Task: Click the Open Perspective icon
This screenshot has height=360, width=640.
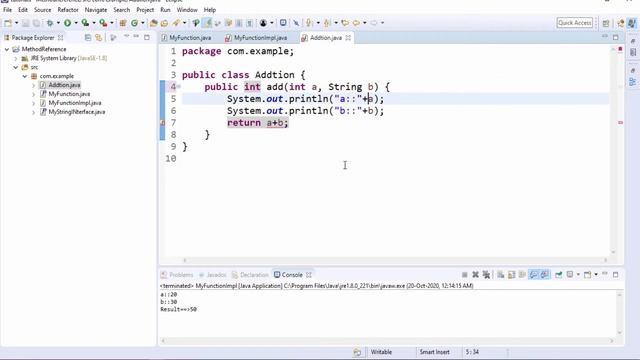Action: [606, 23]
